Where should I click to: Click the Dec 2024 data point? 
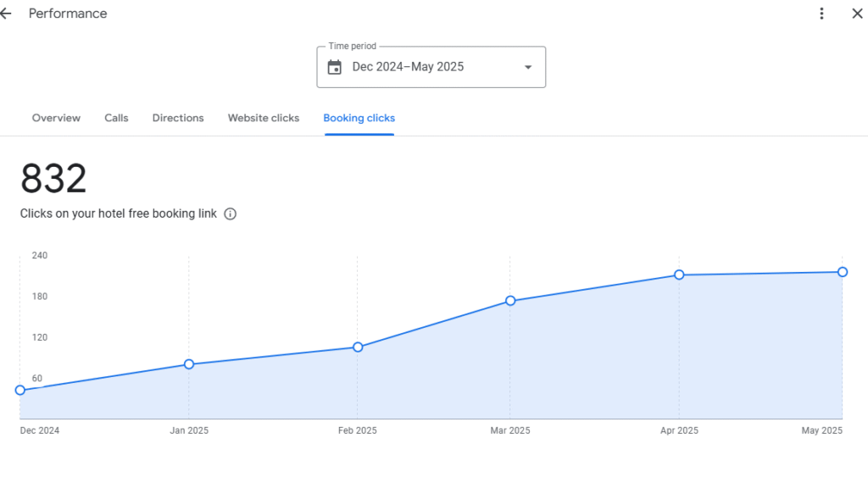pos(20,390)
